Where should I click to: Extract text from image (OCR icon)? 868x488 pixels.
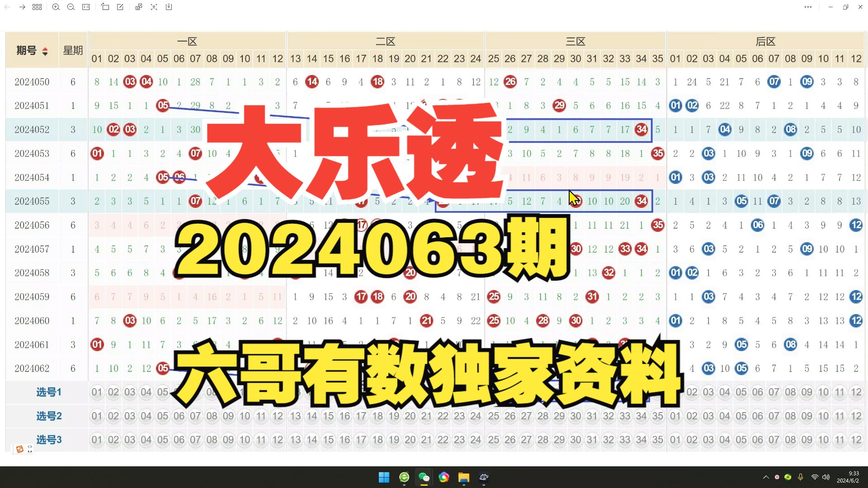(x=154, y=7)
